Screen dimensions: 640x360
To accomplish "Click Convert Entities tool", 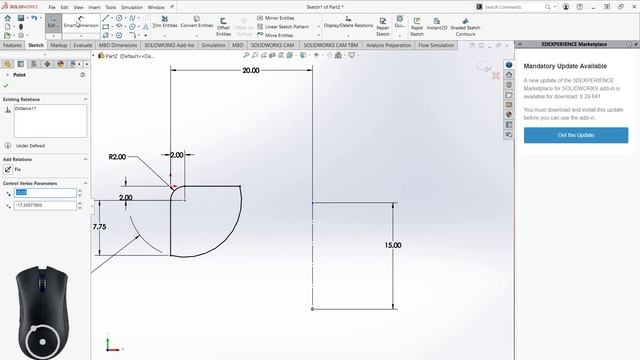I will (197, 22).
